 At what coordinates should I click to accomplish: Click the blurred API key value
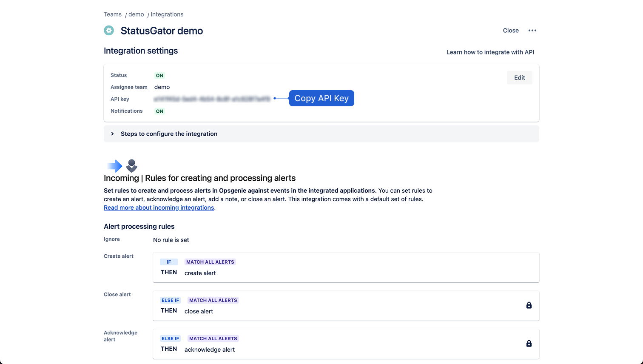coord(212,99)
